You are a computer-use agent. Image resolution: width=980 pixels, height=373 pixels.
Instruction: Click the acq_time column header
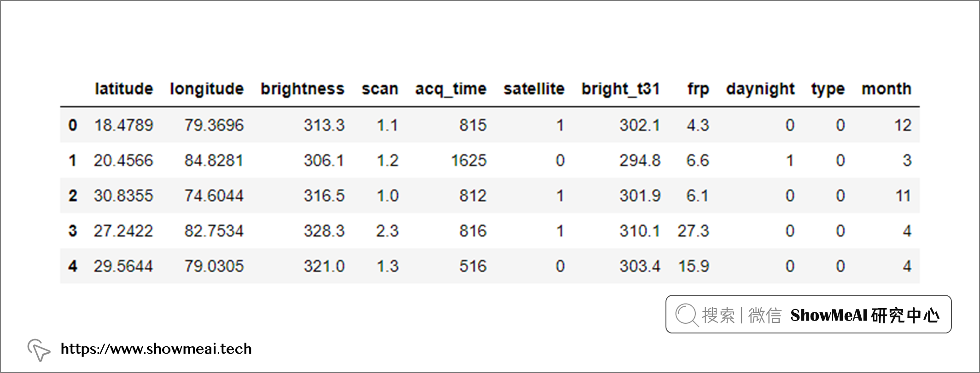pos(451,89)
